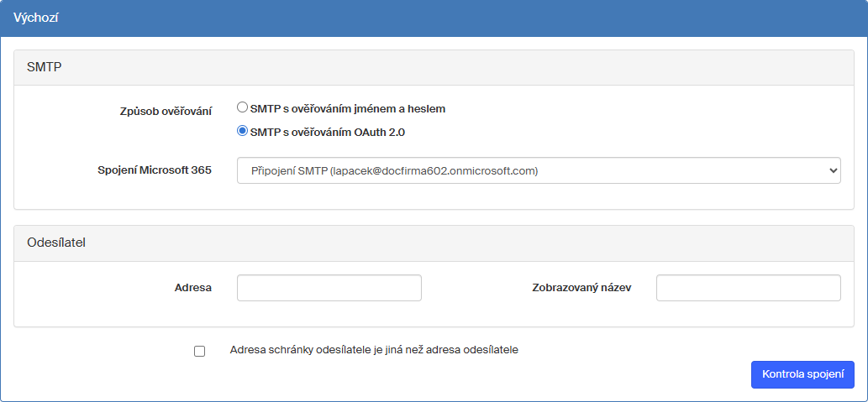Screen dimensions: 868x402
Task: Click the SMTP section header
Action: click(43, 67)
